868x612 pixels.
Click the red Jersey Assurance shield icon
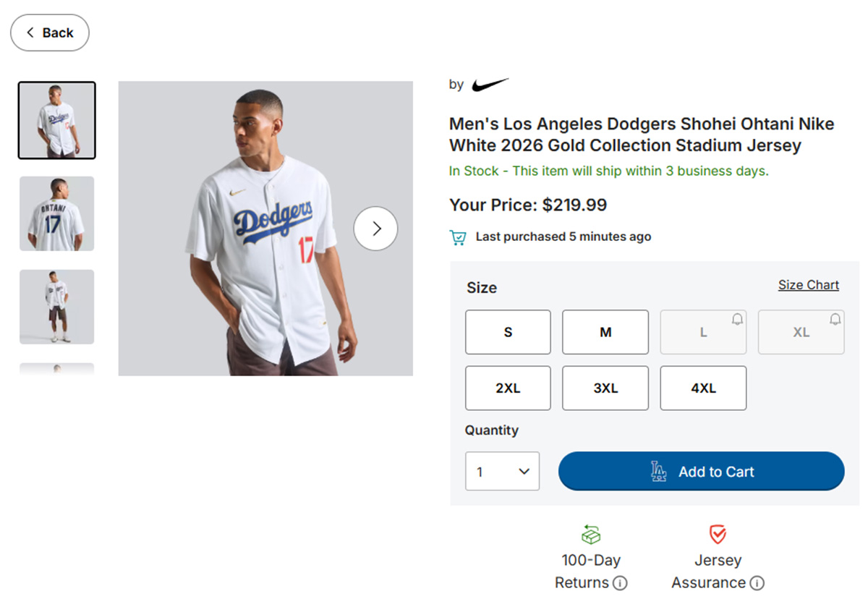pos(718,535)
